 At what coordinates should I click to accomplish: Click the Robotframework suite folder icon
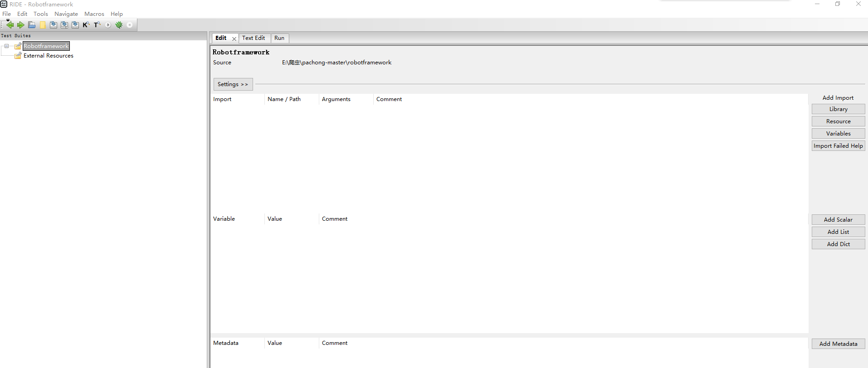pos(18,46)
